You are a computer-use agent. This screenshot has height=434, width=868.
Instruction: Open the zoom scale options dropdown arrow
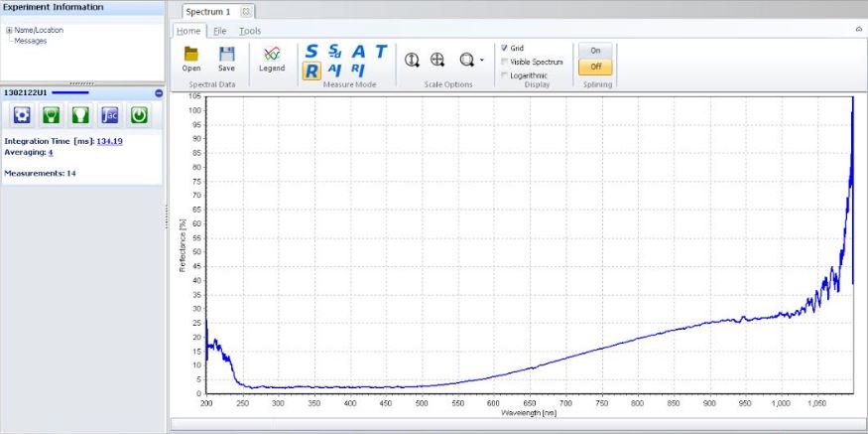tap(482, 61)
